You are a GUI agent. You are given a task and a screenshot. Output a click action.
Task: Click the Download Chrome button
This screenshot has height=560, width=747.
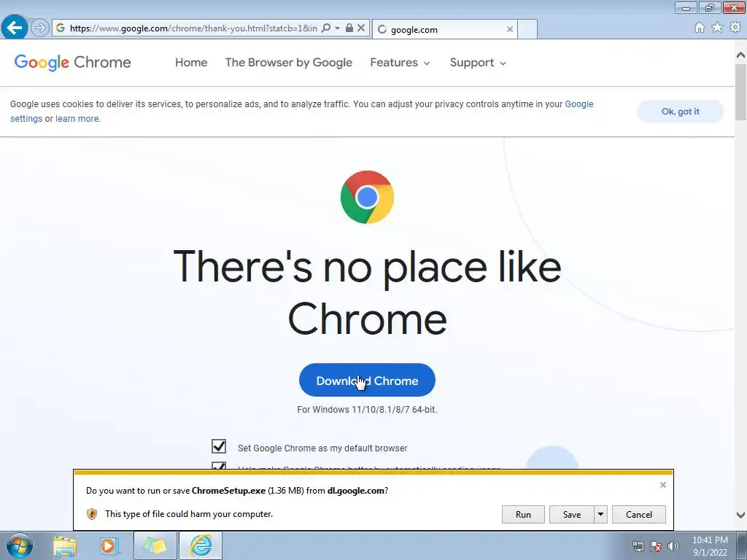click(367, 381)
